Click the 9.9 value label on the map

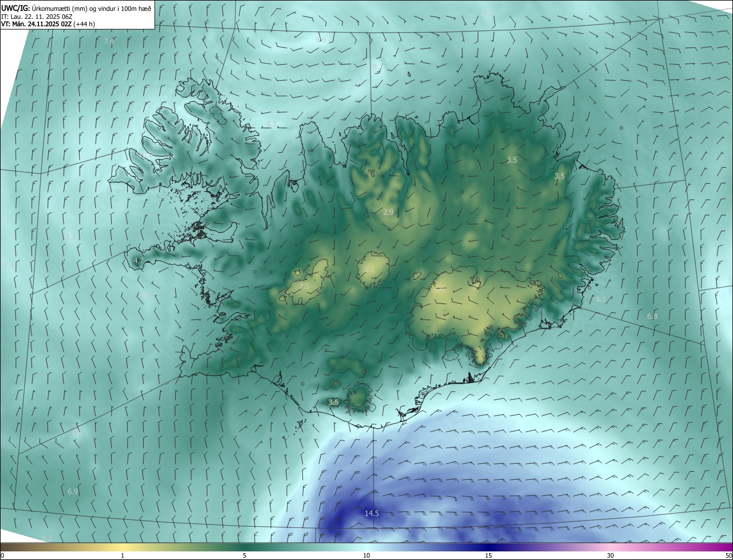click(321, 40)
